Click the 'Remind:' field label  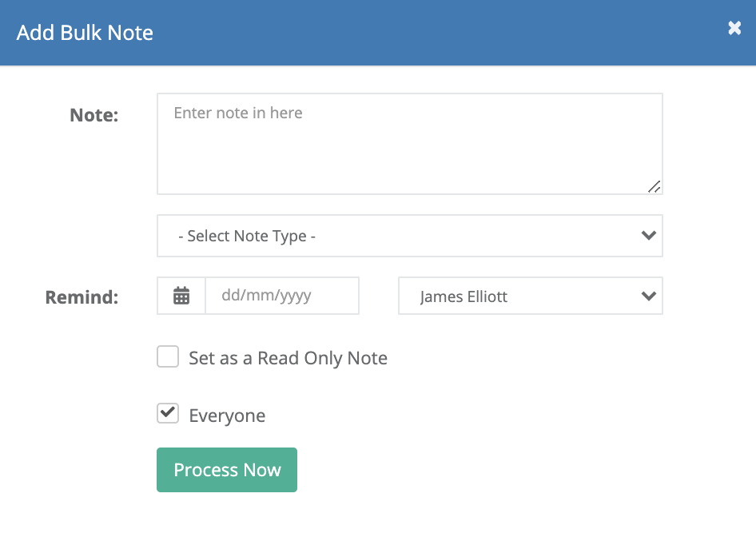pyautogui.click(x=82, y=297)
